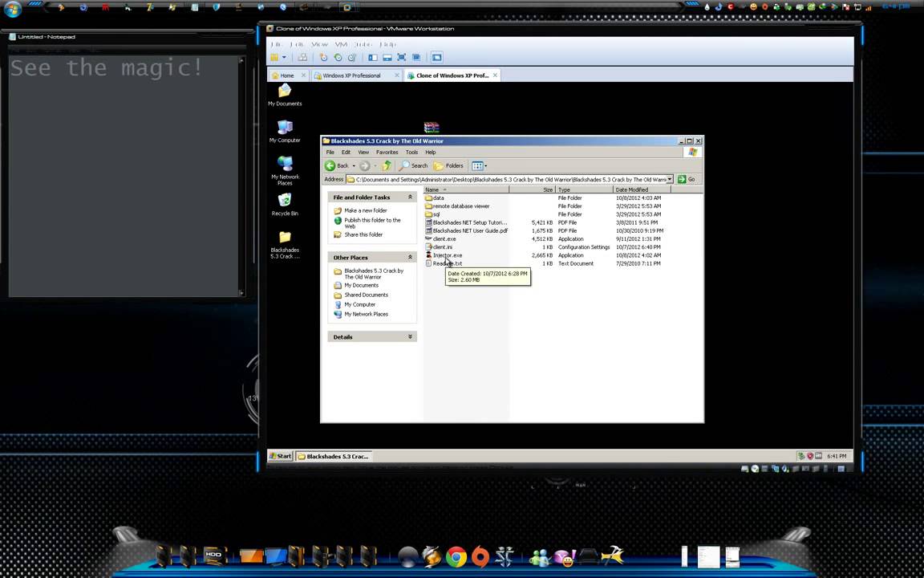Screen dimensions: 924x578
Task: Close the Clone of Windows XP tab
Action: 495,75
